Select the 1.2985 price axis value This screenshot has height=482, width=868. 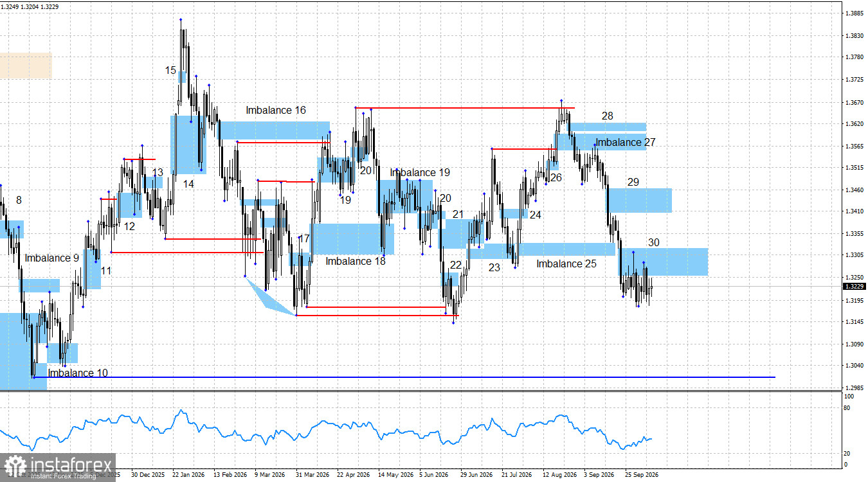(x=856, y=388)
